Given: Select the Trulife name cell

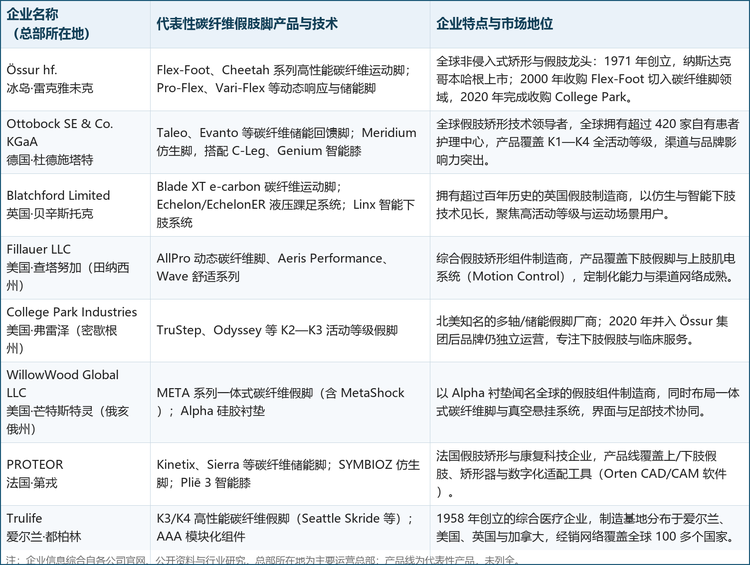Looking at the screenshot, I should 76,528.
